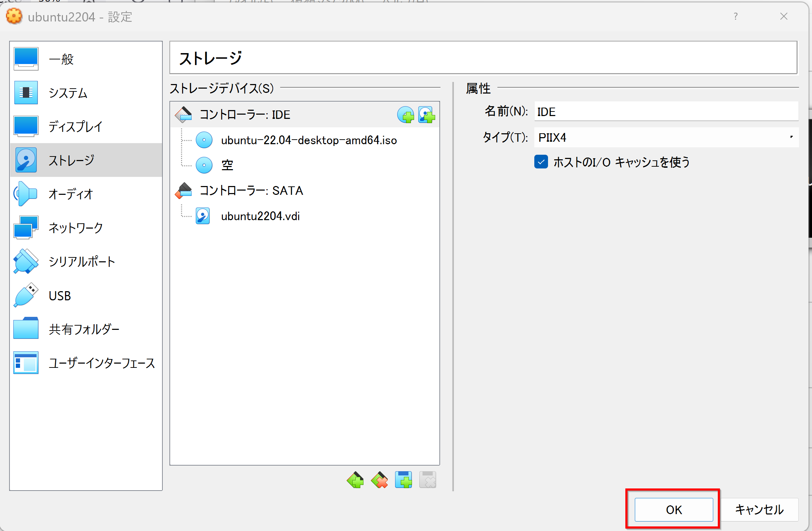This screenshot has height=531, width=812.
Task: Click the folder icon beside 共有フォルダー
Action: pyautogui.click(x=26, y=328)
